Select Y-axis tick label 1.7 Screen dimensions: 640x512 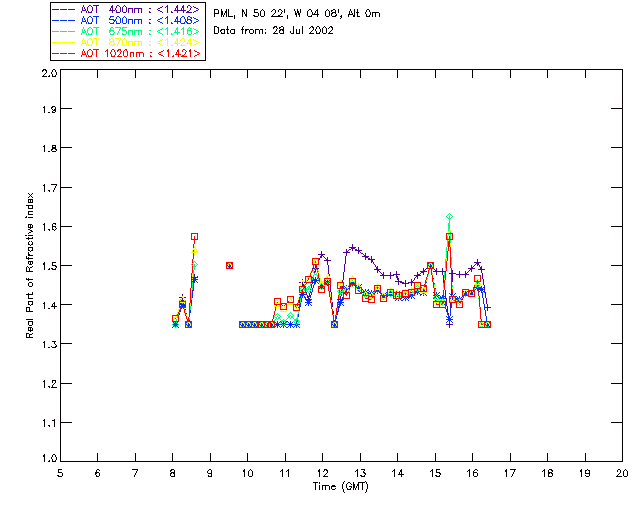(49, 188)
